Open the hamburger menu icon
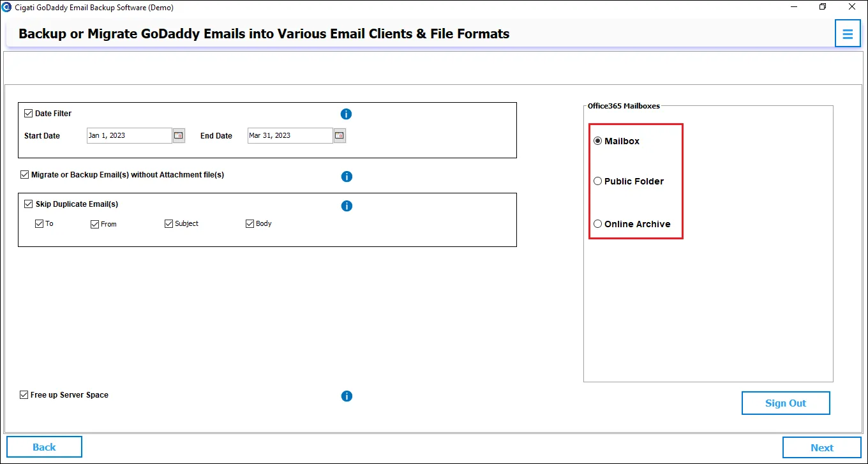 tap(848, 34)
